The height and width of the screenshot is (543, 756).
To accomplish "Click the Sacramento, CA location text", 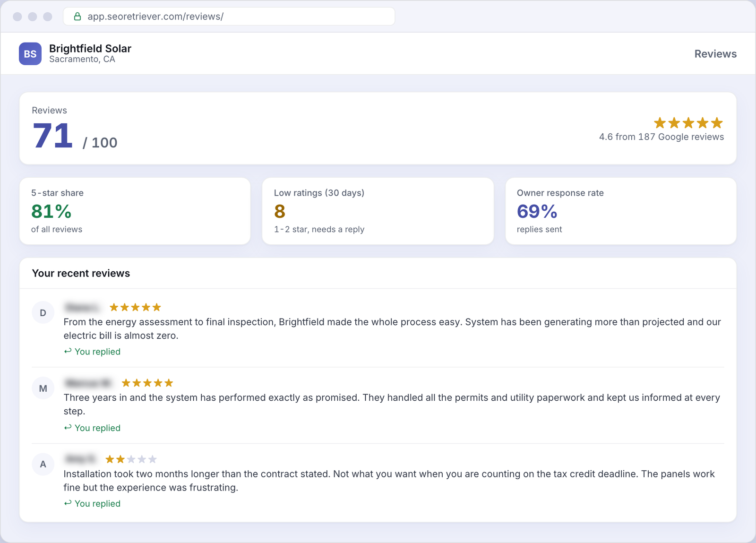I will point(82,60).
